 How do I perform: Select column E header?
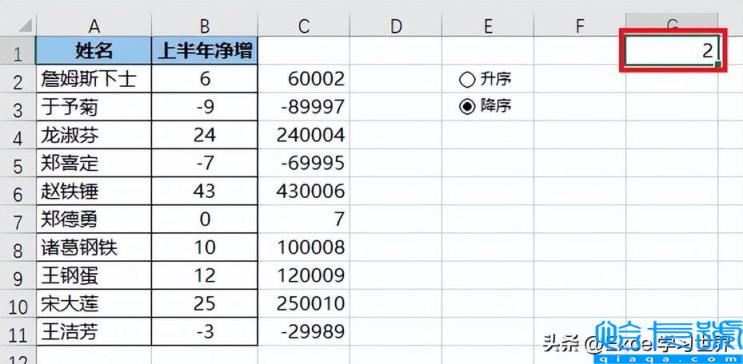[x=488, y=27]
